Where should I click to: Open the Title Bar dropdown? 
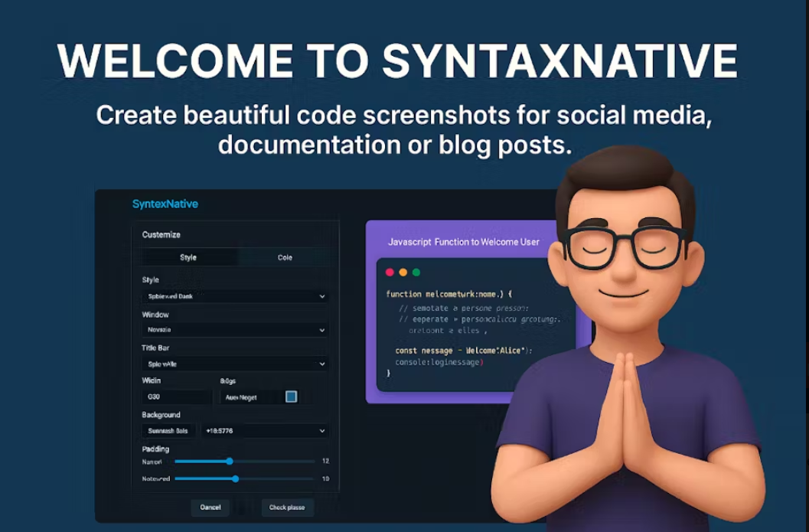click(x=235, y=364)
